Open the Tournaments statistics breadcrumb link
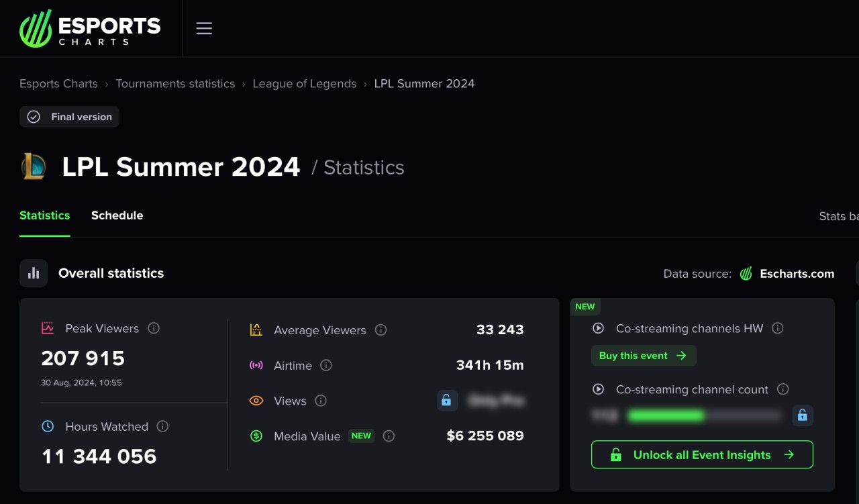The image size is (859, 504). (175, 84)
